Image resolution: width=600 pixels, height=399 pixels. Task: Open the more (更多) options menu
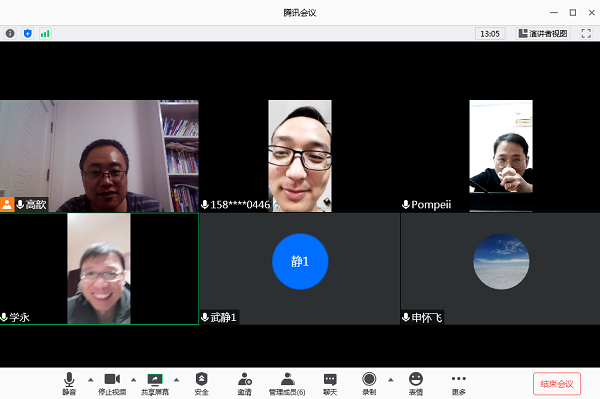(458, 384)
